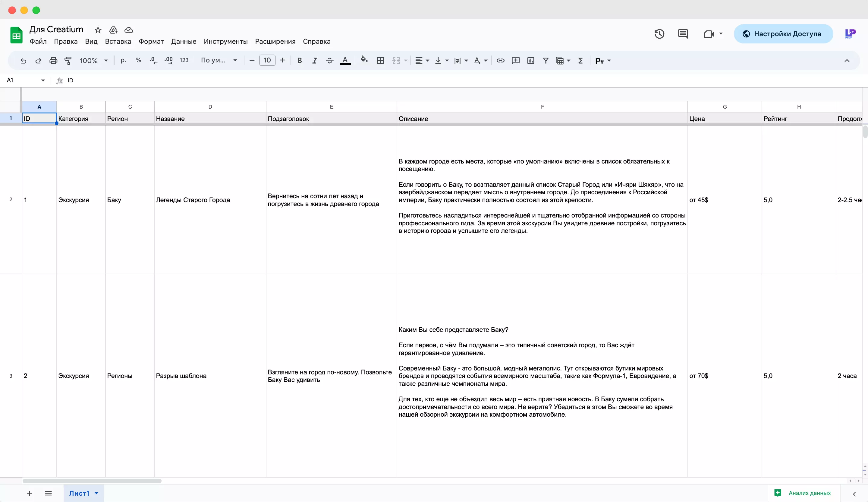Click the account avatar icon
This screenshot has height=502, width=868.
pyautogui.click(x=850, y=34)
